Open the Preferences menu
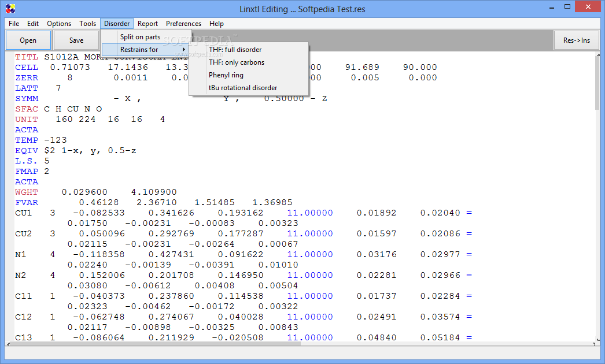 click(184, 24)
